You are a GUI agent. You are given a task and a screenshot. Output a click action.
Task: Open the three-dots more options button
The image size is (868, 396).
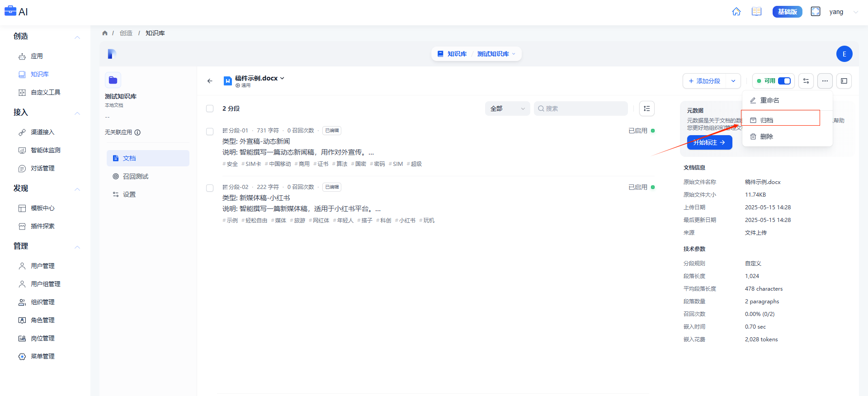coord(825,81)
